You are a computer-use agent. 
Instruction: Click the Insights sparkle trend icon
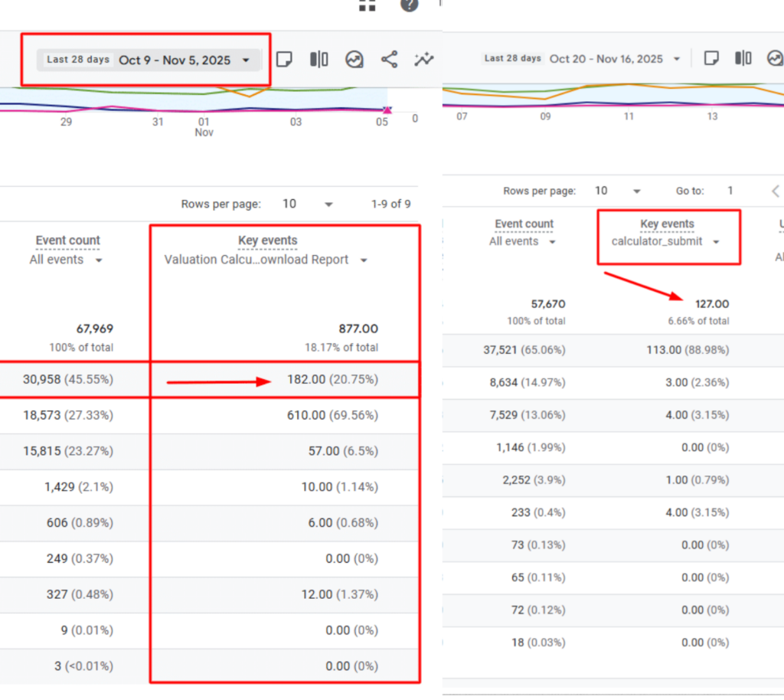[423, 60]
